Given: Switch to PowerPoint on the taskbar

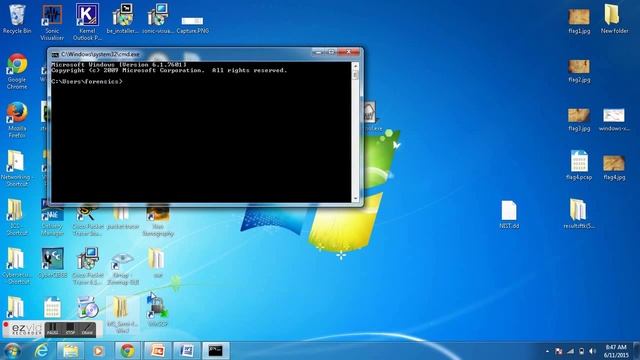Looking at the screenshot, I should click(157, 351).
